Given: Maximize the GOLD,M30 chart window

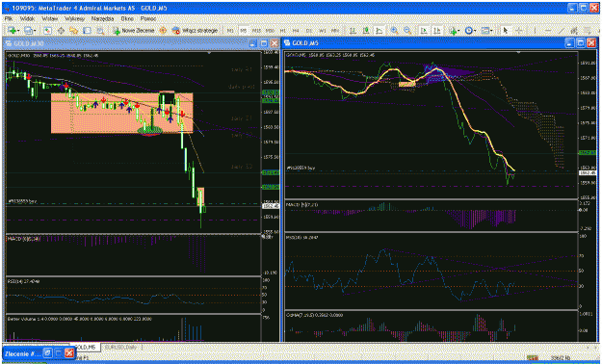Looking at the screenshot, I should [264, 43].
